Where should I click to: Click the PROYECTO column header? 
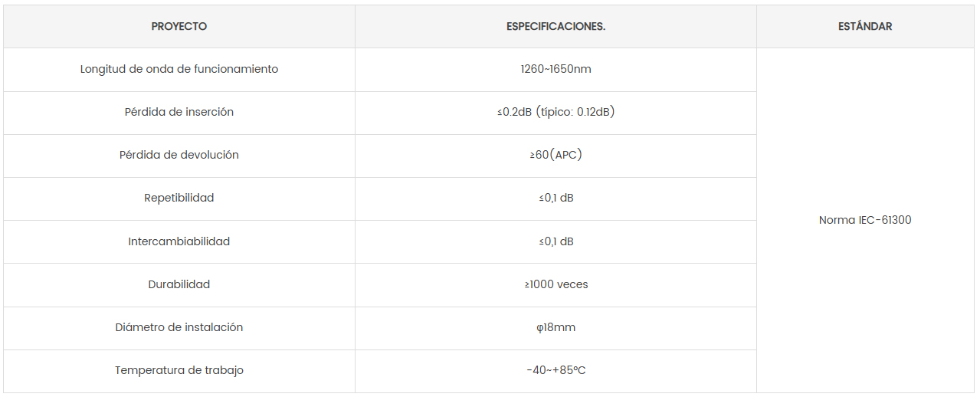[x=179, y=27]
